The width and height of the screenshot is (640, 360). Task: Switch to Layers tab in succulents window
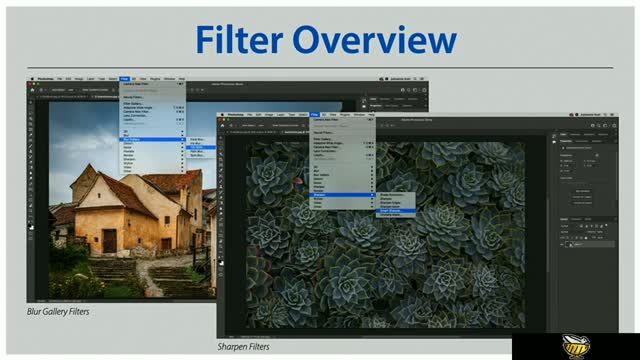[x=564, y=219]
